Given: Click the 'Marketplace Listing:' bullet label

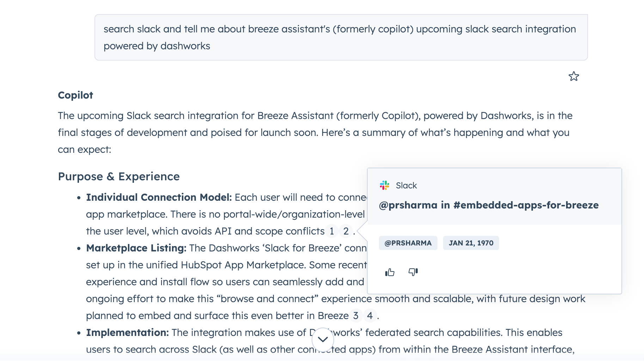Looking at the screenshot, I should pyautogui.click(x=136, y=248).
